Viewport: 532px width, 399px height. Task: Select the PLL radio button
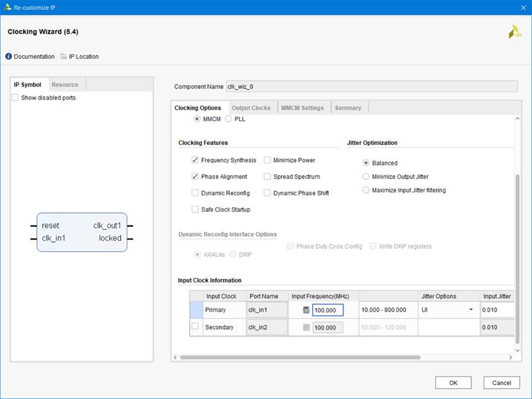[x=229, y=119]
